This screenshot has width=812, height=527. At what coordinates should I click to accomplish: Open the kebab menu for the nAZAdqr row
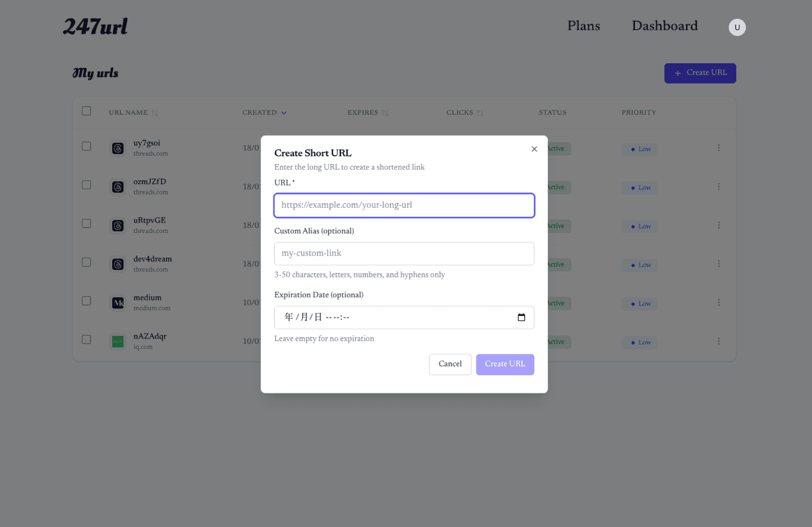(719, 340)
